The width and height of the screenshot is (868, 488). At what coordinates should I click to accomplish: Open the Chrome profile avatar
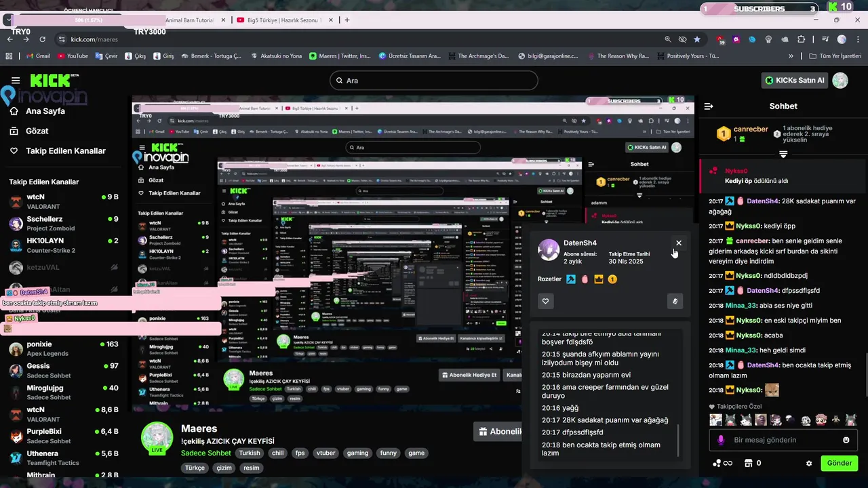point(842,39)
